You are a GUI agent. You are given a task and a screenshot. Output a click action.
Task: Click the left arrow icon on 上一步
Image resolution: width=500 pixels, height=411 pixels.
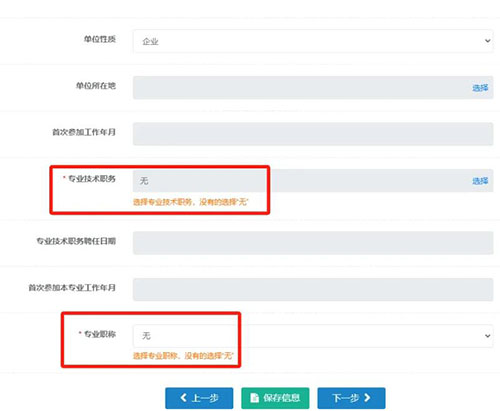point(184,397)
